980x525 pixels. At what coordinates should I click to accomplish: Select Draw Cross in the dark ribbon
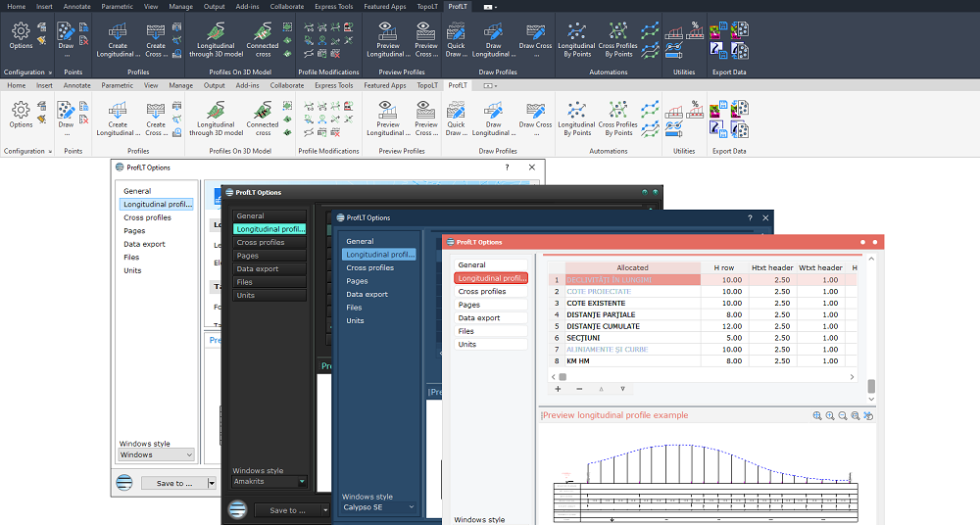click(x=536, y=40)
